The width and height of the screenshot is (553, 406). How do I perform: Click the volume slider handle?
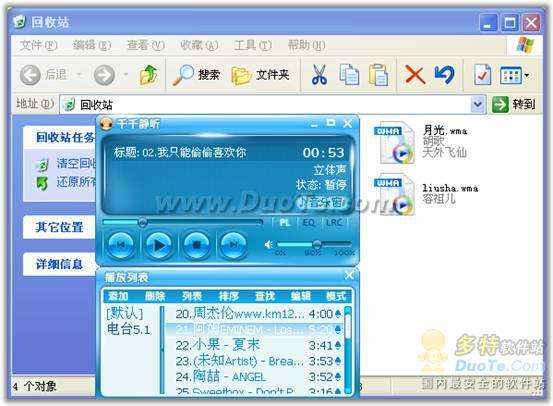tap(317, 244)
